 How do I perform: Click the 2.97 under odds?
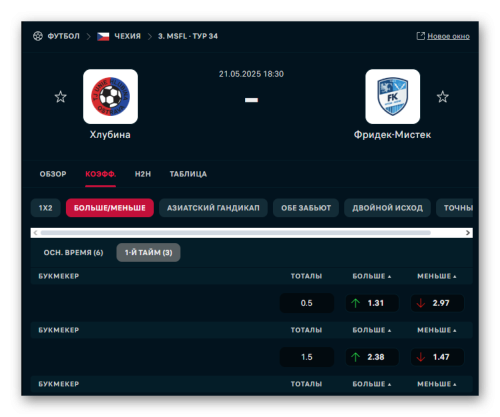point(437,303)
